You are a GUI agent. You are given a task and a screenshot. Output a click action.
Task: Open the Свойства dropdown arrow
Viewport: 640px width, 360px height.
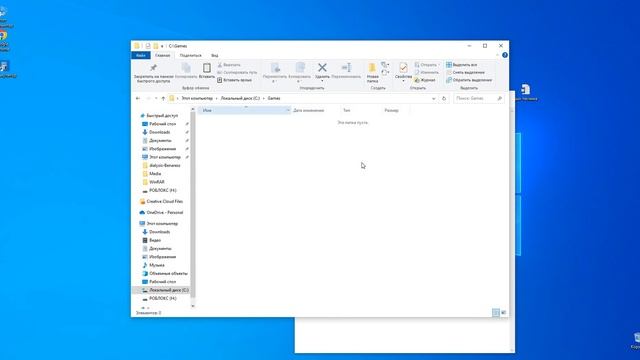pos(403,81)
